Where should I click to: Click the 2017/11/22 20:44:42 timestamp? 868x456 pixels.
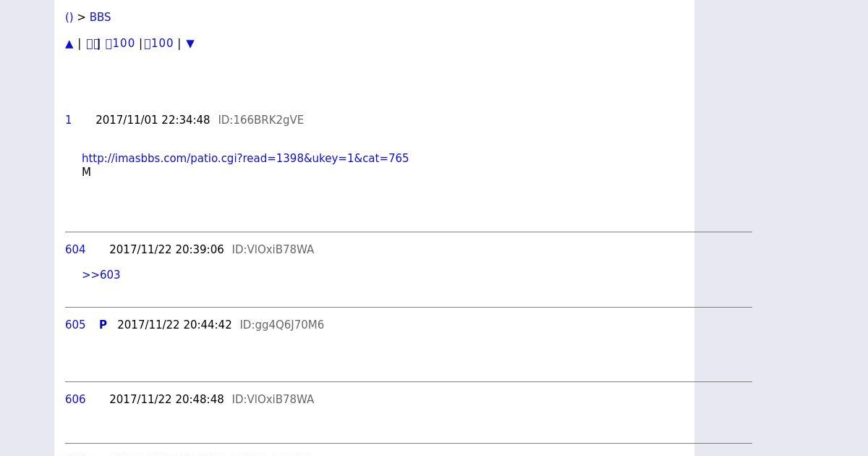(x=174, y=325)
